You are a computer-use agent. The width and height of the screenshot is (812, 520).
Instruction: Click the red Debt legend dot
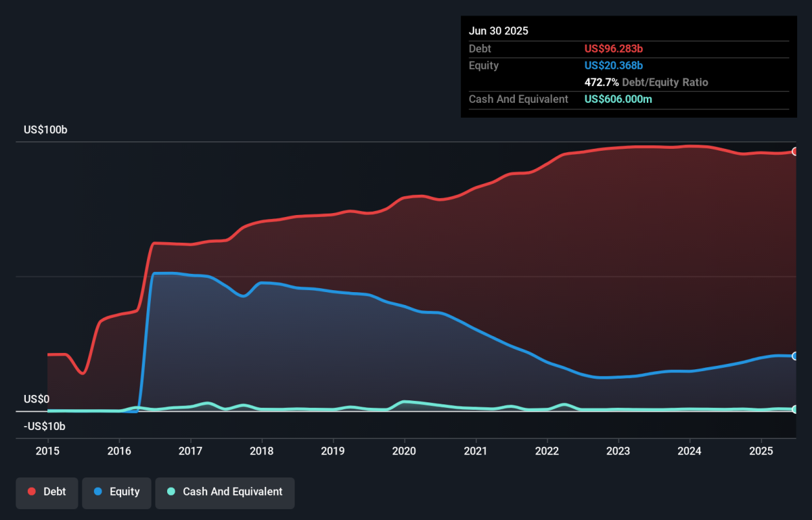(x=32, y=492)
